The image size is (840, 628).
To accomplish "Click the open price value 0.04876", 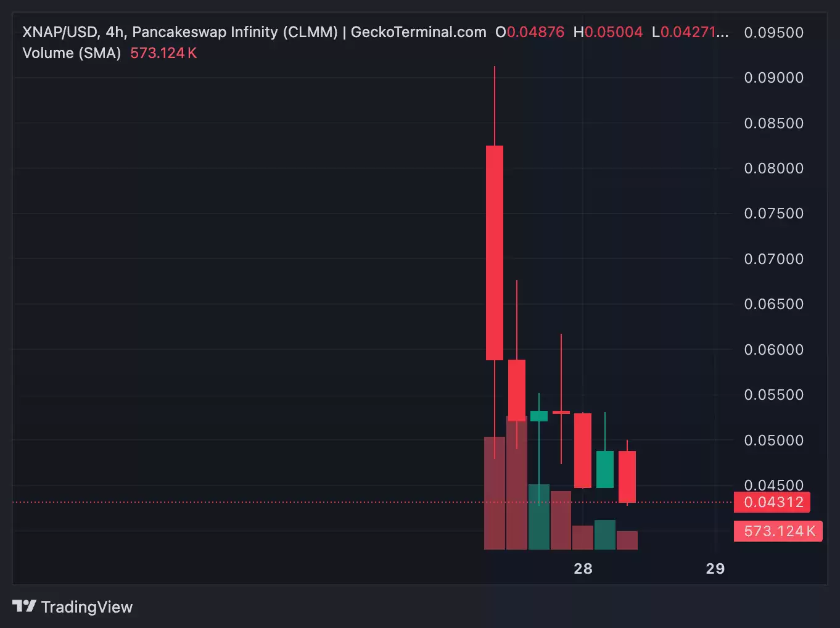I will pos(535,32).
